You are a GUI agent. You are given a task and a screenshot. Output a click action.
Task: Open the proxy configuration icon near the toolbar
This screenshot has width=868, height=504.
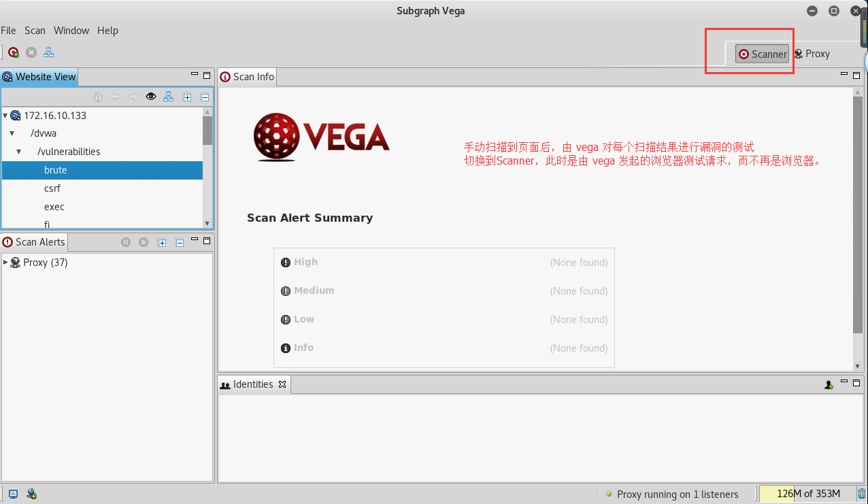[48, 52]
